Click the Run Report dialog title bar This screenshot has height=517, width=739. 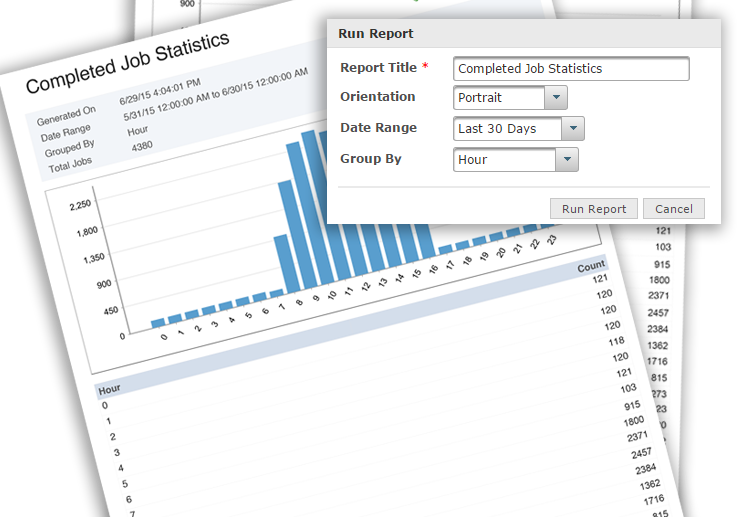[x=524, y=33]
